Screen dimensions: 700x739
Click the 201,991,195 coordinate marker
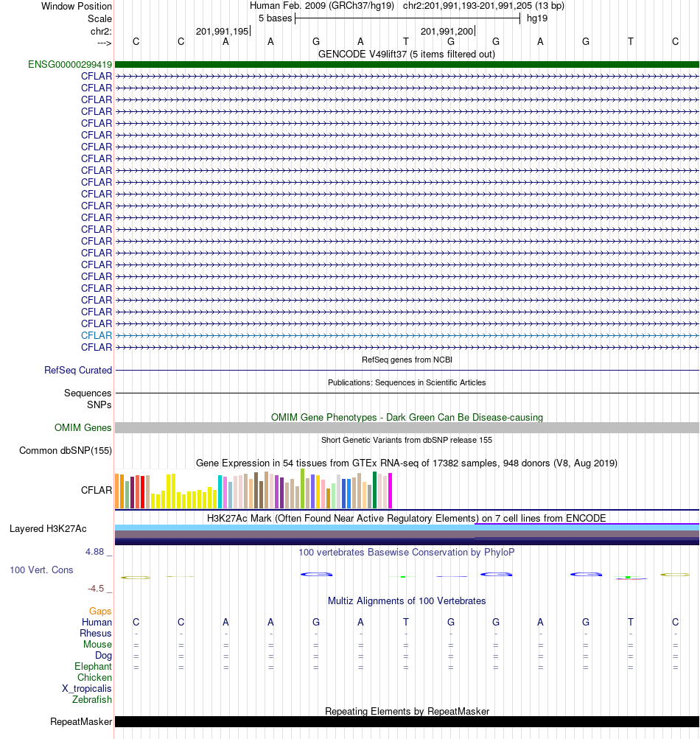tap(222, 32)
